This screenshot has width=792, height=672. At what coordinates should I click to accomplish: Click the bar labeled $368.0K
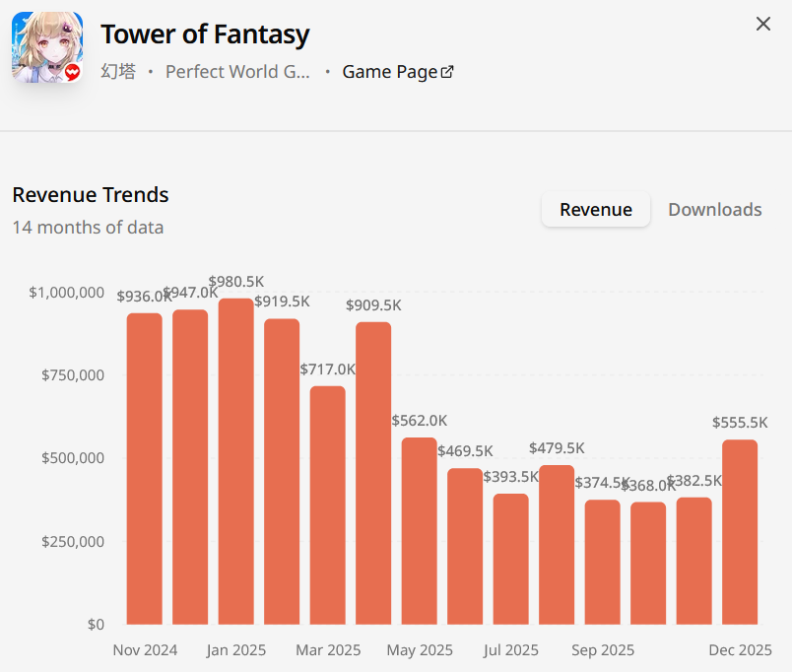pos(648,563)
